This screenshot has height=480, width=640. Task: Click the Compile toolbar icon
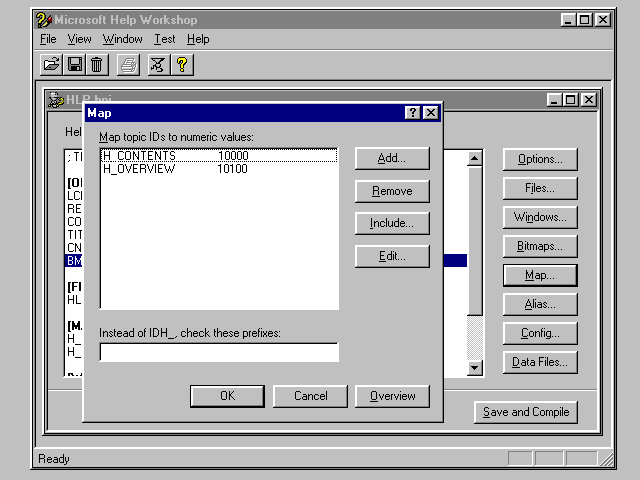[x=158, y=65]
